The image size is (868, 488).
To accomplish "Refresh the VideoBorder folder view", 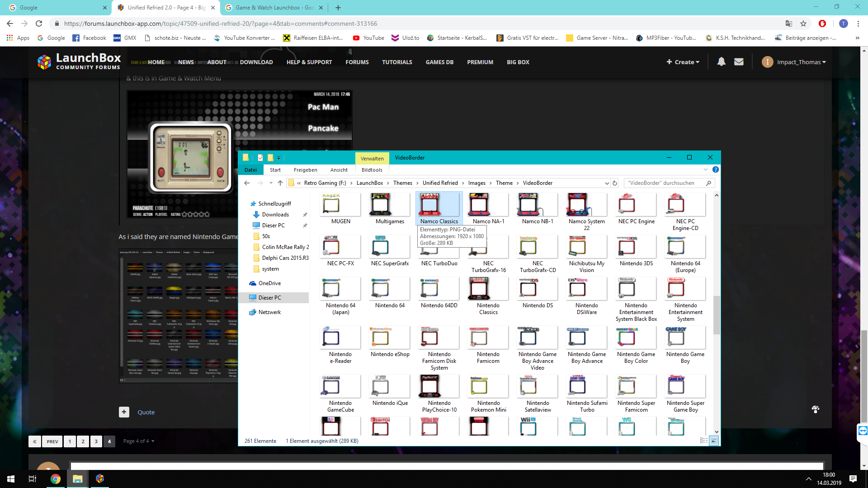I will [615, 183].
